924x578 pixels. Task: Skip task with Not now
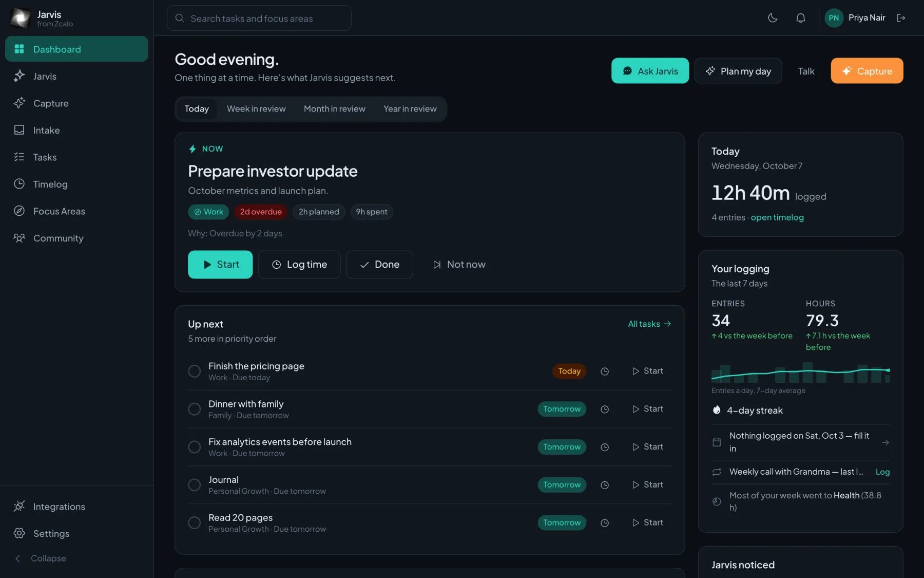[x=459, y=265]
